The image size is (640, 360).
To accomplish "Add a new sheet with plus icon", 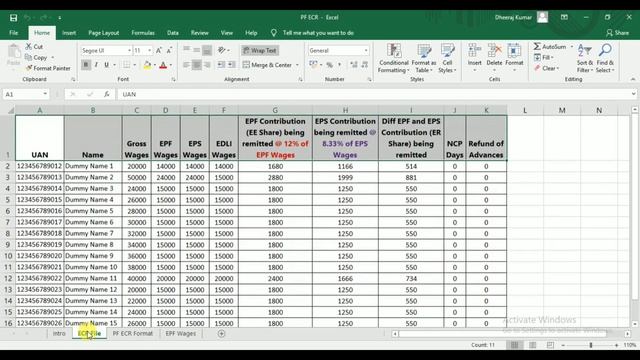I will (221, 333).
